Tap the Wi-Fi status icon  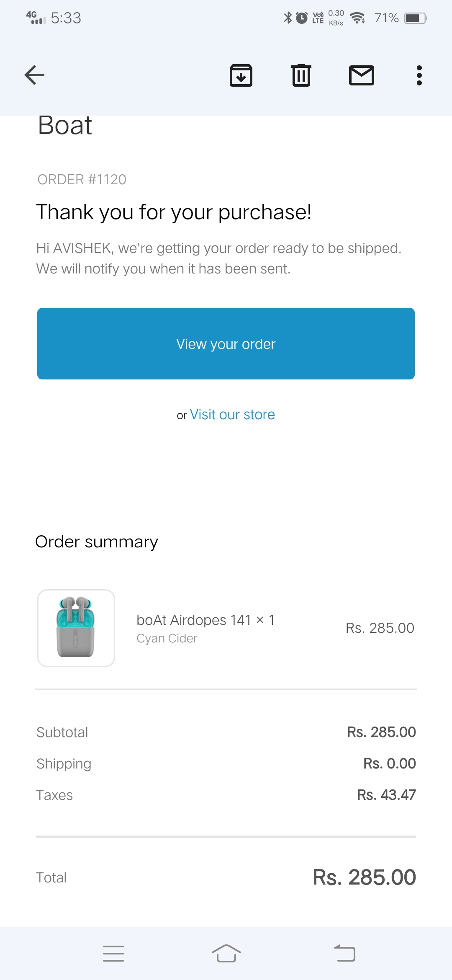coord(357,18)
